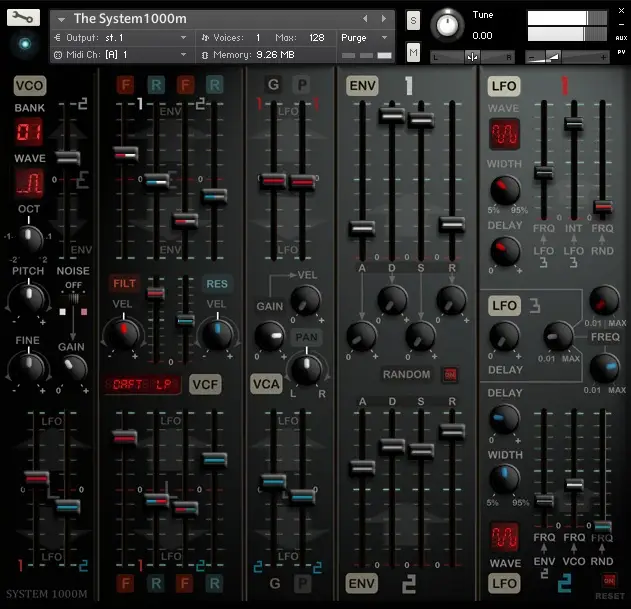Viewport: 631px width, 609px height.
Task: Select the top P tab
Action: 302,85
